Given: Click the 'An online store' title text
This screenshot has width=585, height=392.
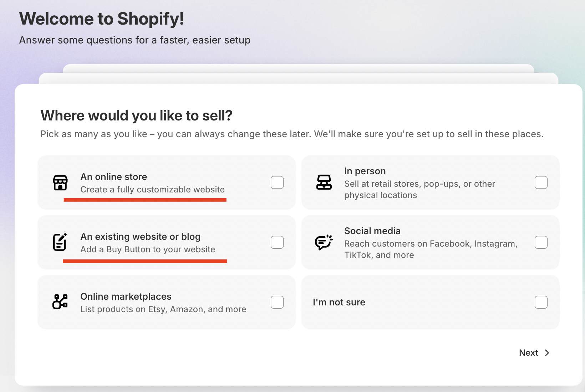Looking at the screenshot, I should tap(114, 177).
